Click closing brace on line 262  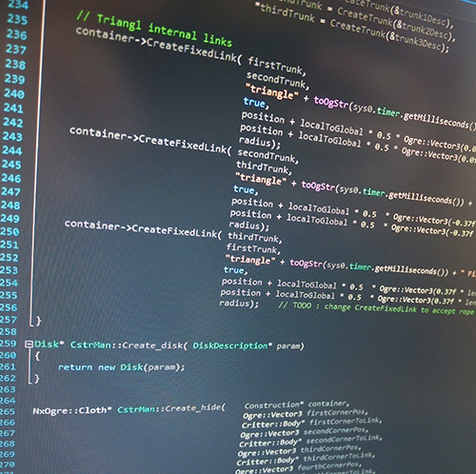(x=37, y=378)
